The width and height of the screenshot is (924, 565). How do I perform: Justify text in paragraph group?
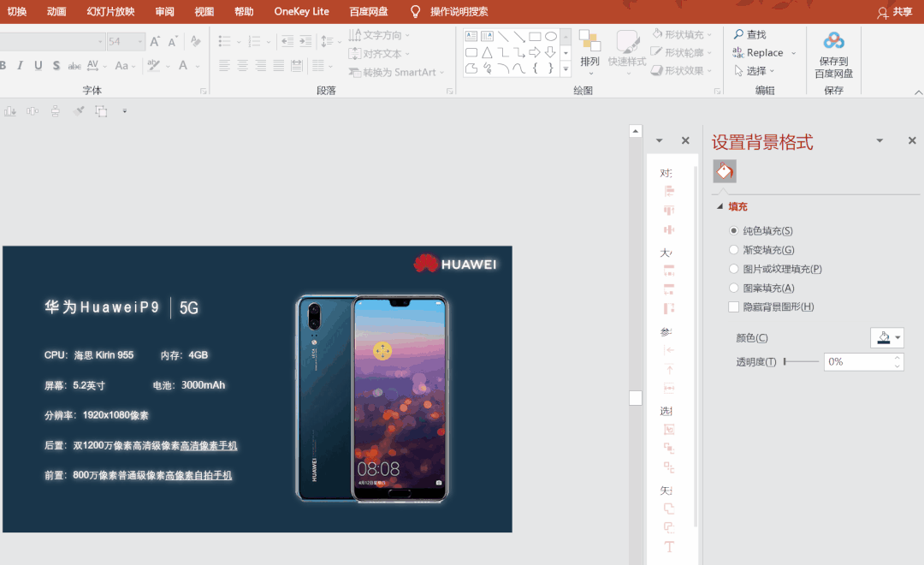(278, 65)
